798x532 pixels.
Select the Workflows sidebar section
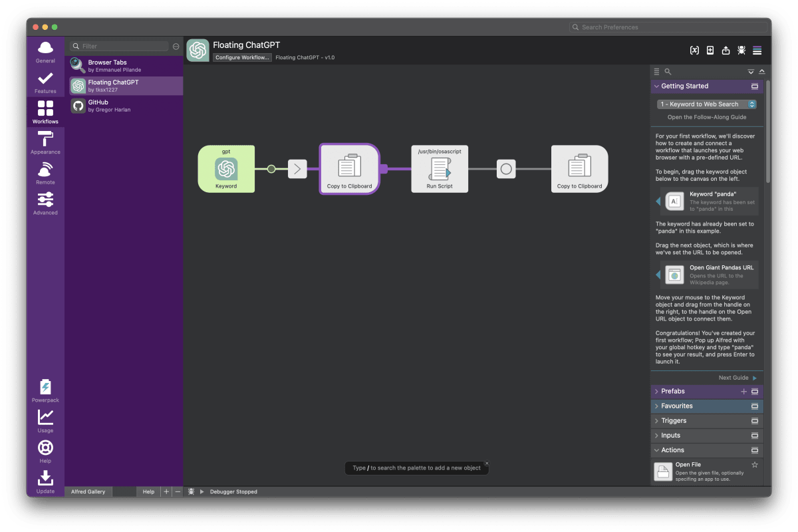(45, 112)
